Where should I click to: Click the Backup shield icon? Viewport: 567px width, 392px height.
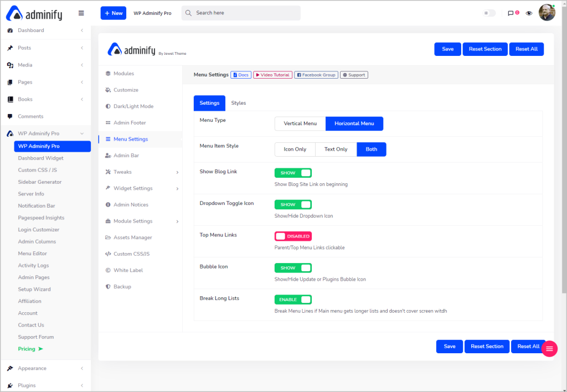[x=108, y=286]
